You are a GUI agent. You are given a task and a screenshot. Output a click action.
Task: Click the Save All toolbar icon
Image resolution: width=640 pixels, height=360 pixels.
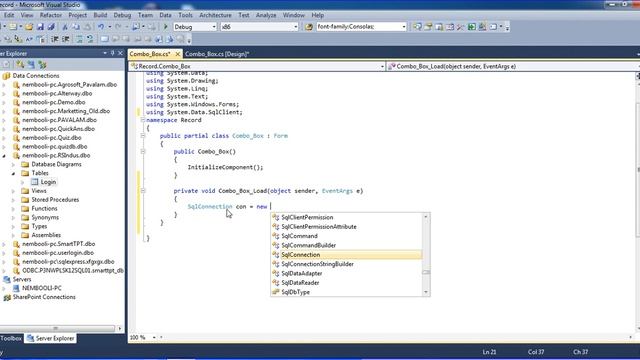51,27
